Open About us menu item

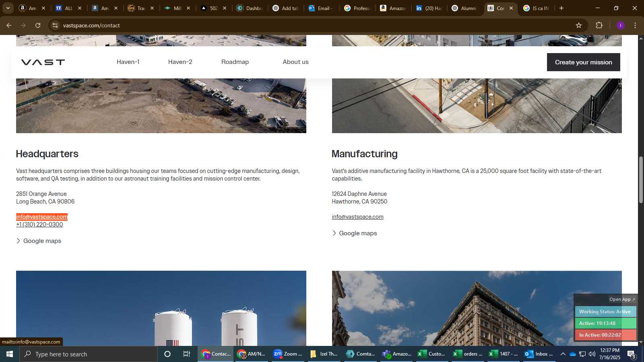(x=295, y=62)
